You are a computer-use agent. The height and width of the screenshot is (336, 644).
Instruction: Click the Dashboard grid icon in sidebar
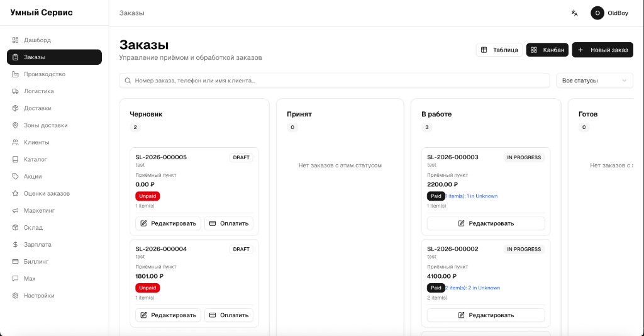(x=16, y=40)
